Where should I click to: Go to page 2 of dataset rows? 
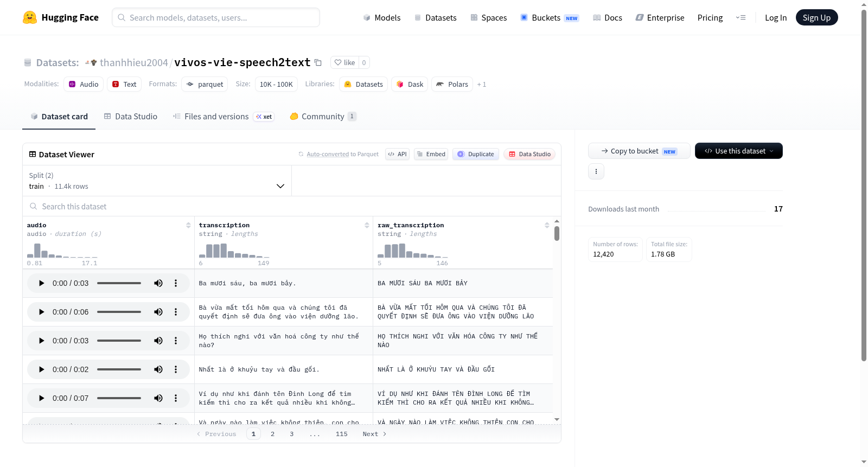272,434
